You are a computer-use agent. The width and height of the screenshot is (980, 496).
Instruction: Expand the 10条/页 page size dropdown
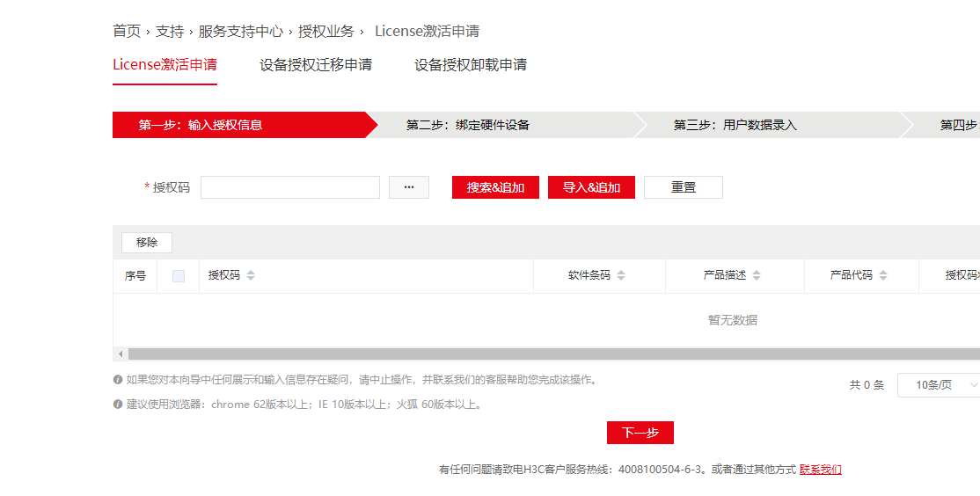coord(939,385)
